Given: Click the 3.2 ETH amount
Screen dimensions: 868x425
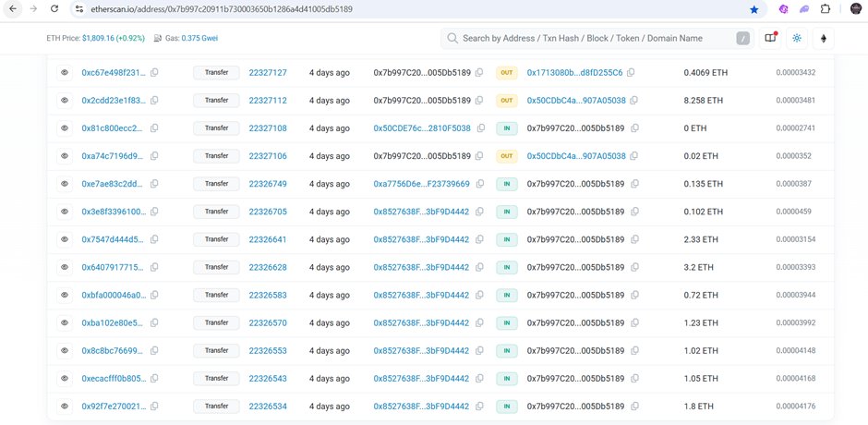Looking at the screenshot, I should [x=699, y=267].
